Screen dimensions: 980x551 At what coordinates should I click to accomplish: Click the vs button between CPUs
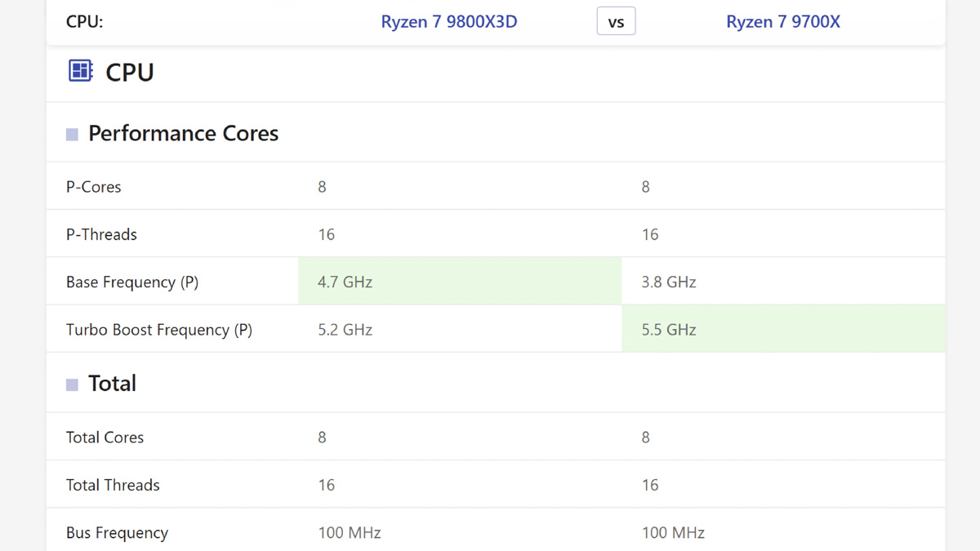point(617,22)
